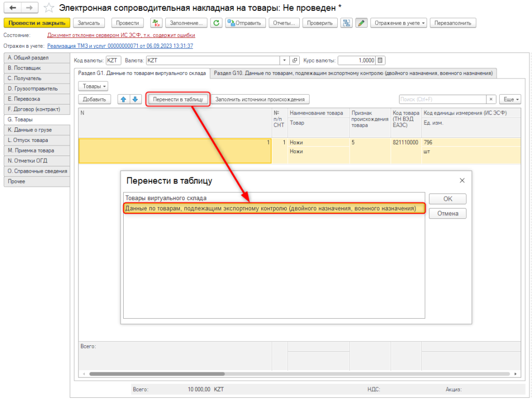Image resolution: width=532 pixels, height=403 pixels.
Task: Switch to C. Получатель section
Action: pos(37,78)
